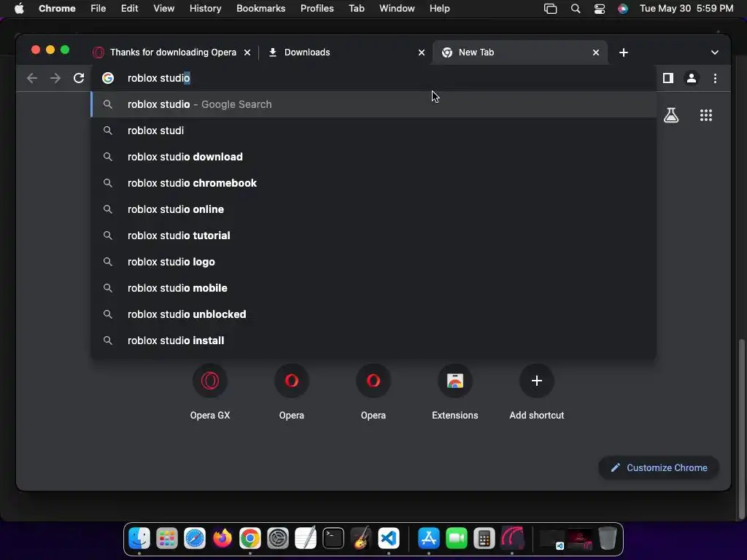This screenshot has width=747, height=560.
Task: Close the New Tab tab
Action: coord(596,52)
